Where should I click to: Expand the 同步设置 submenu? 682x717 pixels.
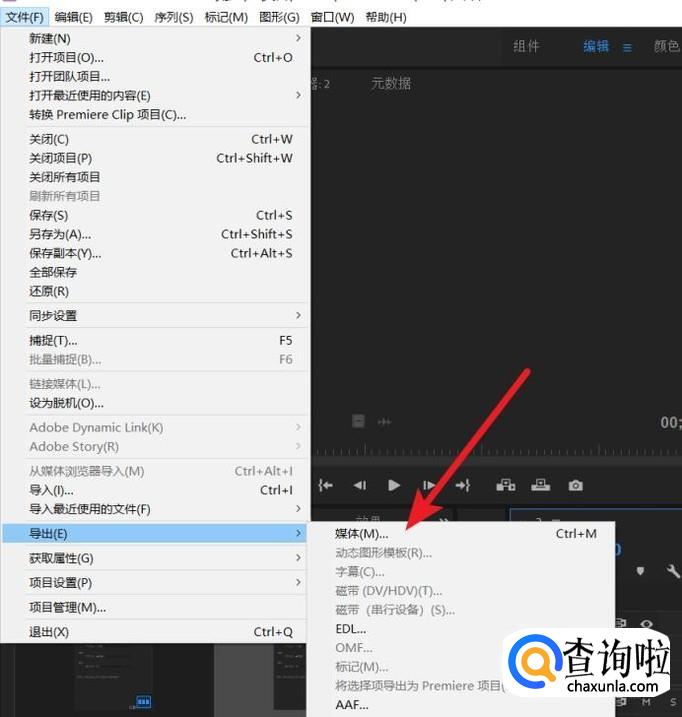[x=155, y=316]
